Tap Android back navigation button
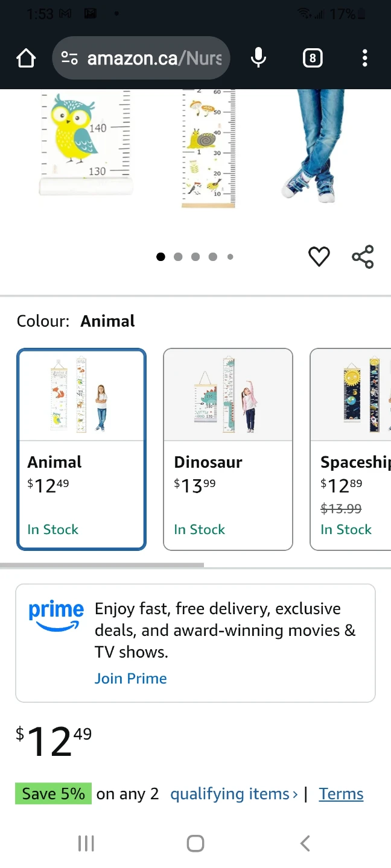The image size is (391, 868). [x=305, y=843]
